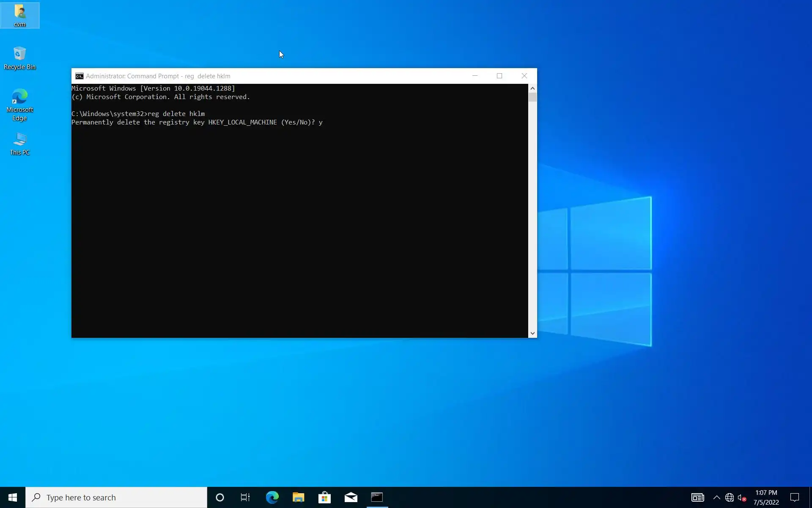Open the clock showing 1:07 PM
Viewport: 812px width, 508px height.
(766, 497)
